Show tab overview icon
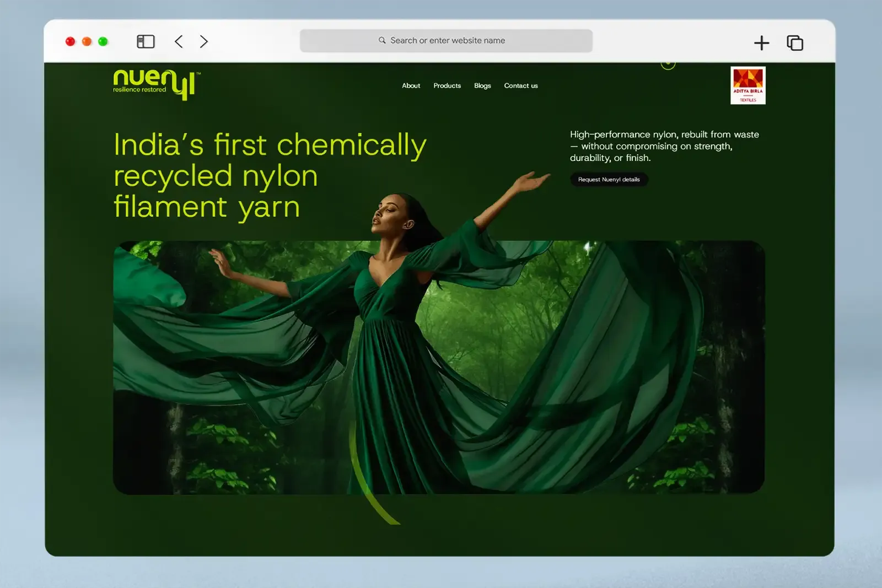Image resolution: width=882 pixels, height=588 pixels. coord(794,42)
